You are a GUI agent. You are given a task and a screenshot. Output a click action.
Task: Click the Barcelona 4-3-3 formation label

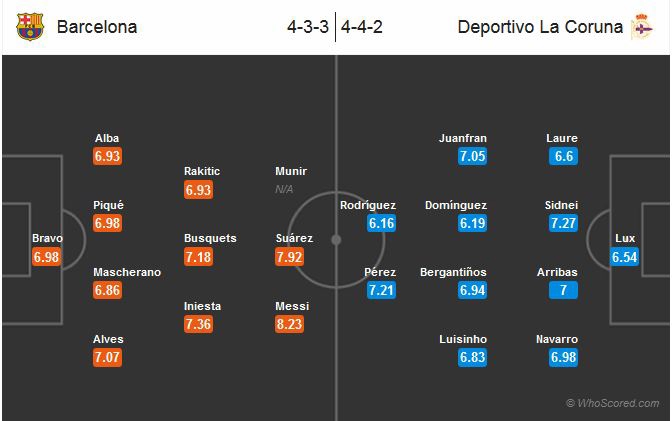coord(307,27)
